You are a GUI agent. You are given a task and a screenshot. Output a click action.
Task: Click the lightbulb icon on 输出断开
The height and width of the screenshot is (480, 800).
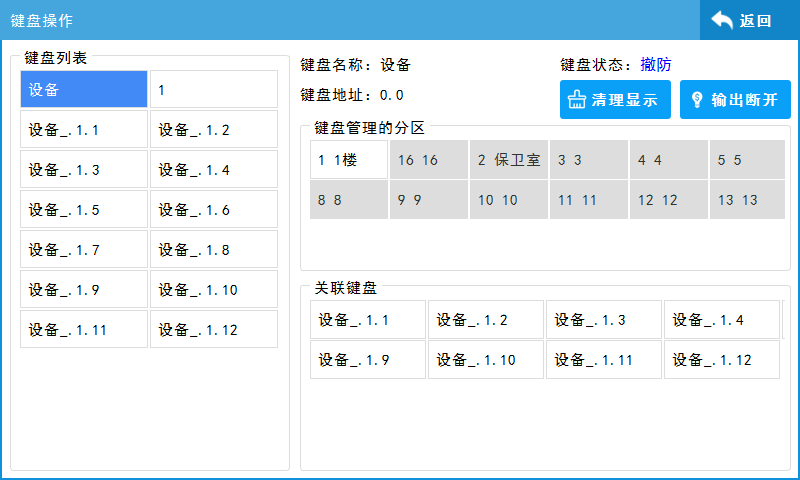696,100
